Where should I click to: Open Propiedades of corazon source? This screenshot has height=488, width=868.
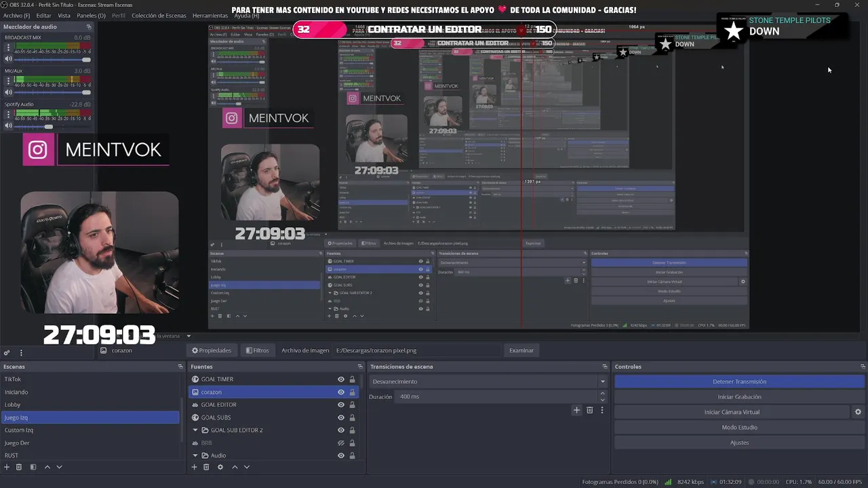[212, 350]
